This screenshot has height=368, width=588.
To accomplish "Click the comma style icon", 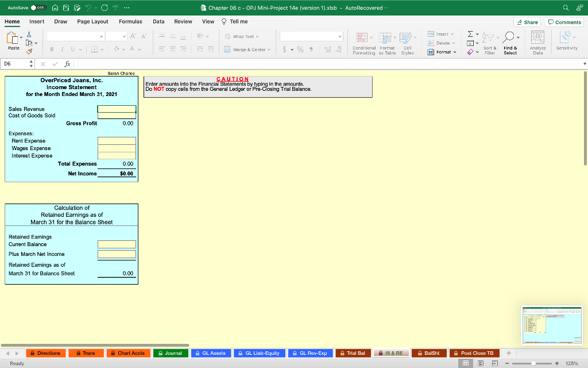I will 311,49.
